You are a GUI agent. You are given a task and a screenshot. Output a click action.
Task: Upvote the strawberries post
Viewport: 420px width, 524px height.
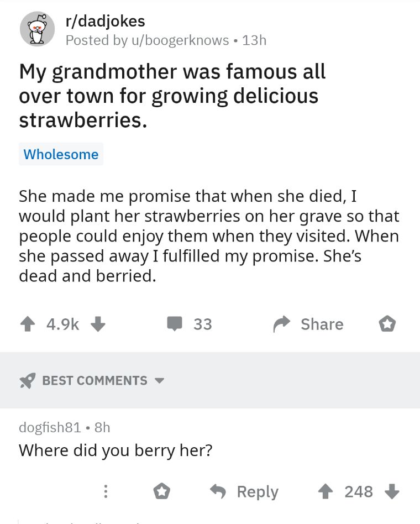[28, 324]
